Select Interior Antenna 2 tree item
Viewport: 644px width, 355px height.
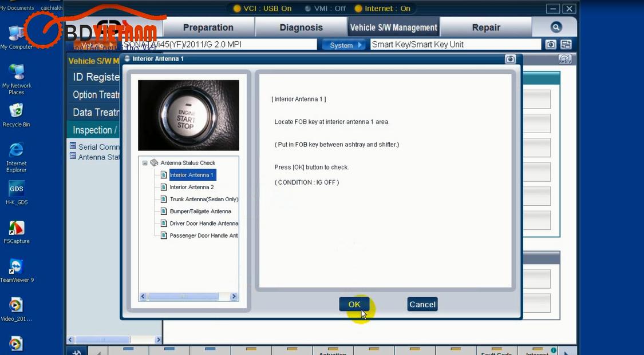click(x=192, y=187)
